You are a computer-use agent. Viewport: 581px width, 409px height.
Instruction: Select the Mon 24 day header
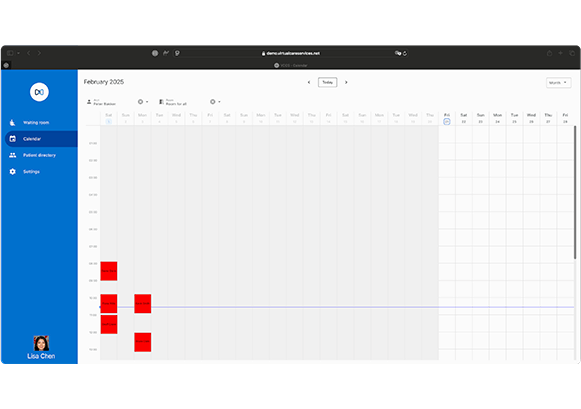point(498,118)
